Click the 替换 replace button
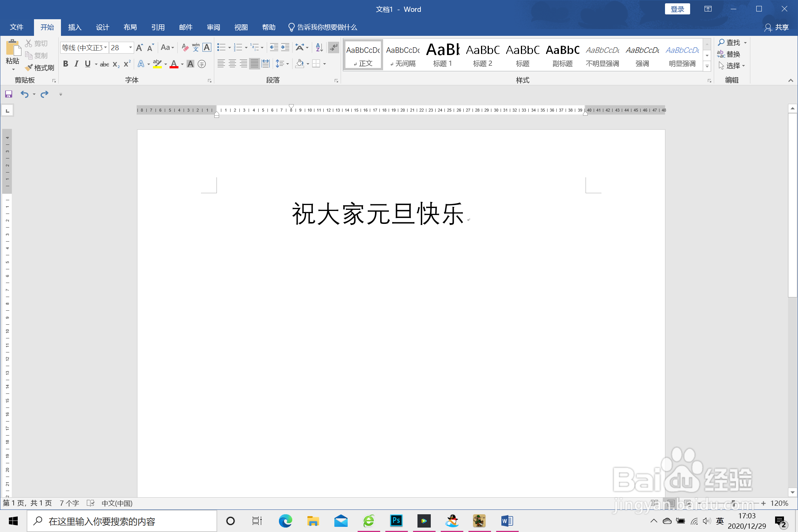This screenshot has width=798, height=532. [x=729, y=54]
